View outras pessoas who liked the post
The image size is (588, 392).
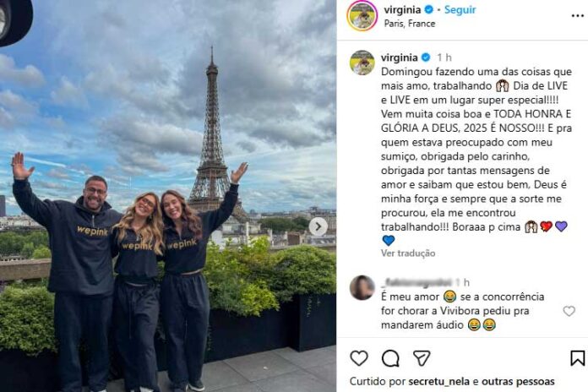coord(518,382)
